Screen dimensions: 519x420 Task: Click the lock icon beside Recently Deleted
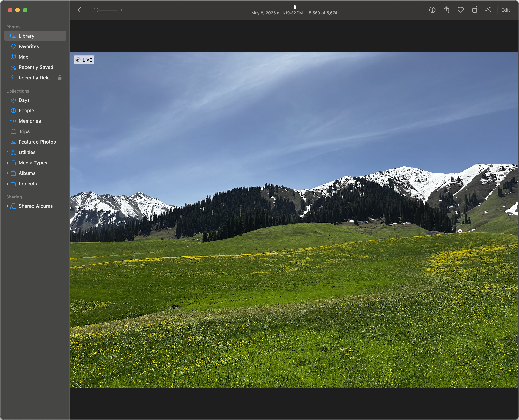click(x=60, y=78)
